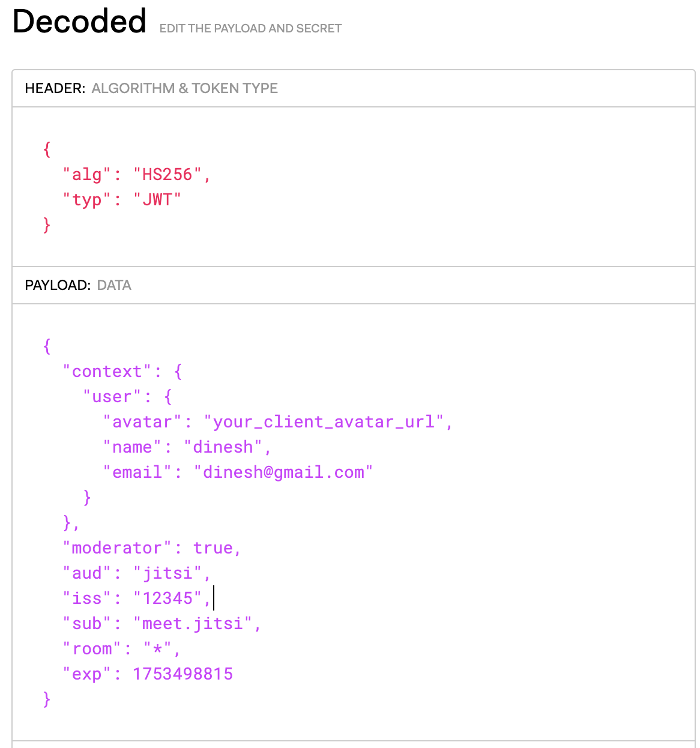Click the PAYLOAD section label
This screenshot has width=700, height=748.
coord(58,285)
